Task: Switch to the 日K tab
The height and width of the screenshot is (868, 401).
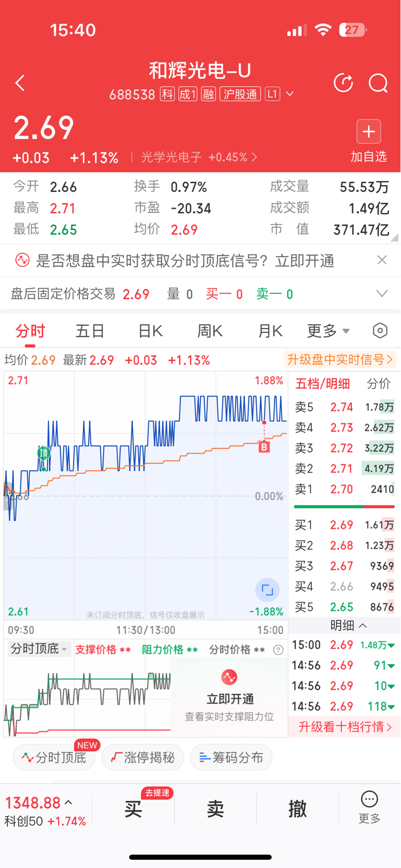Action: [150, 331]
